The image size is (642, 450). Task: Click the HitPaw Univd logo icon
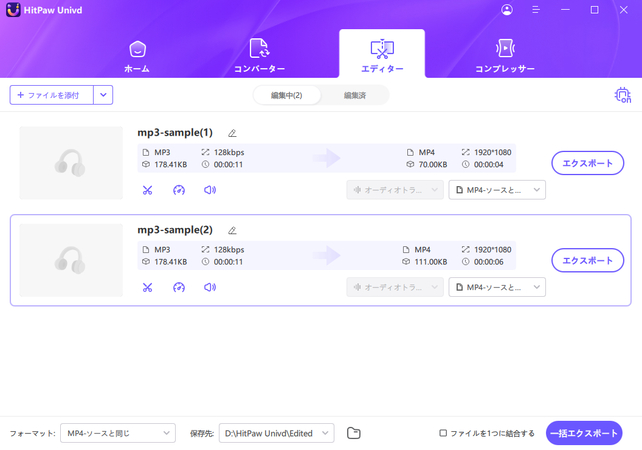(x=13, y=10)
